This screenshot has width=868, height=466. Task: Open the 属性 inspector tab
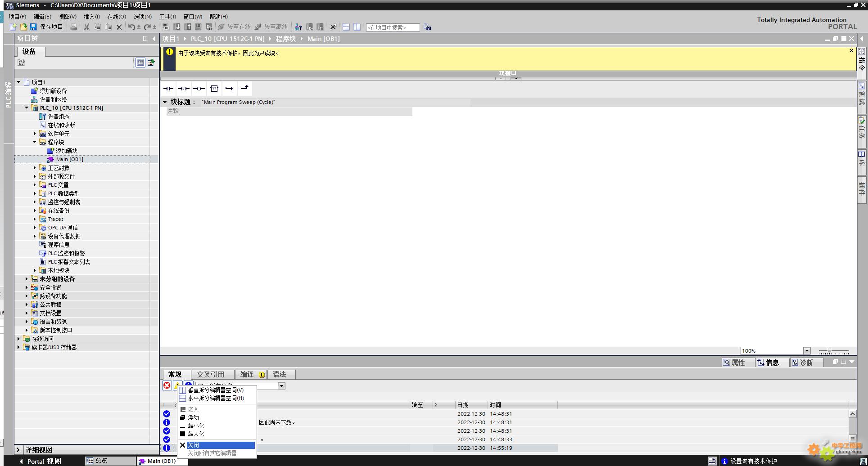point(738,363)
